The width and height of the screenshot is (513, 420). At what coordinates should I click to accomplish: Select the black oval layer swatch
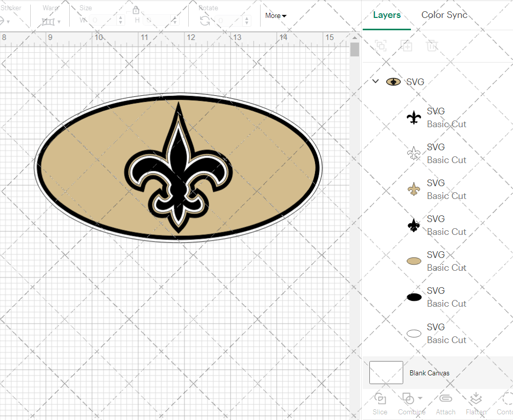pyautogui.click(x=414, y=297)
